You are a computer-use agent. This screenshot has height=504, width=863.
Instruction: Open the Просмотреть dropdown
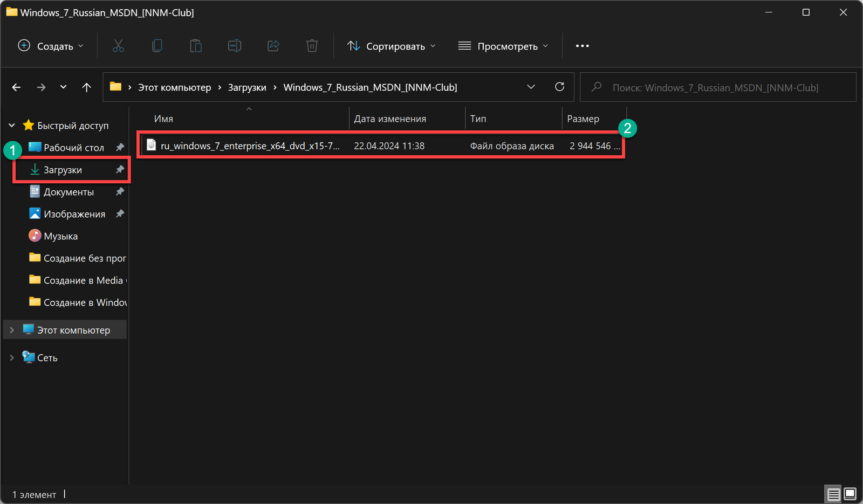[x=503, y=46]
